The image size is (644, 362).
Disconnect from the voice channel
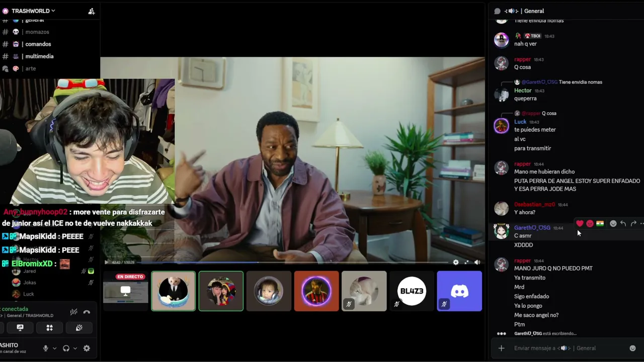[x=87, y=312]
